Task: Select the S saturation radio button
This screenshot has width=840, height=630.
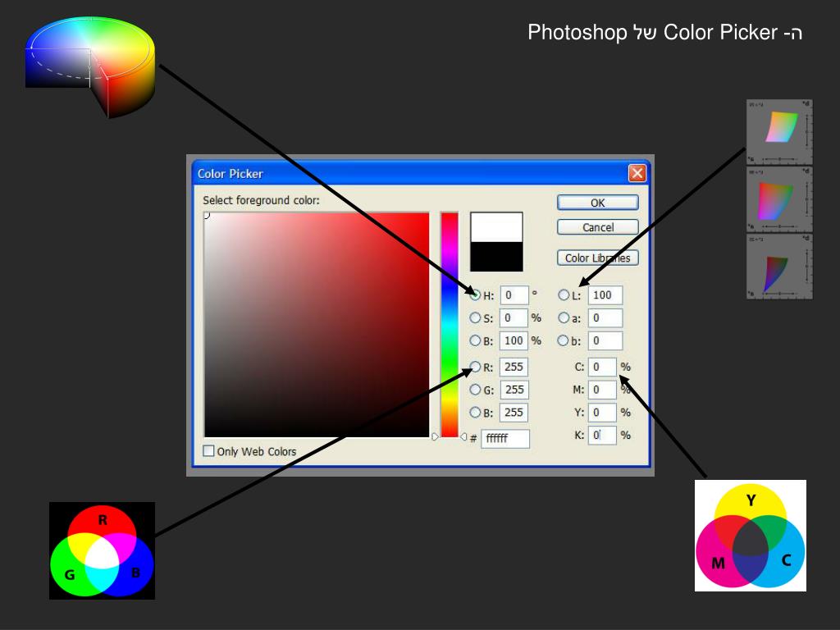Action: (475, 317)
